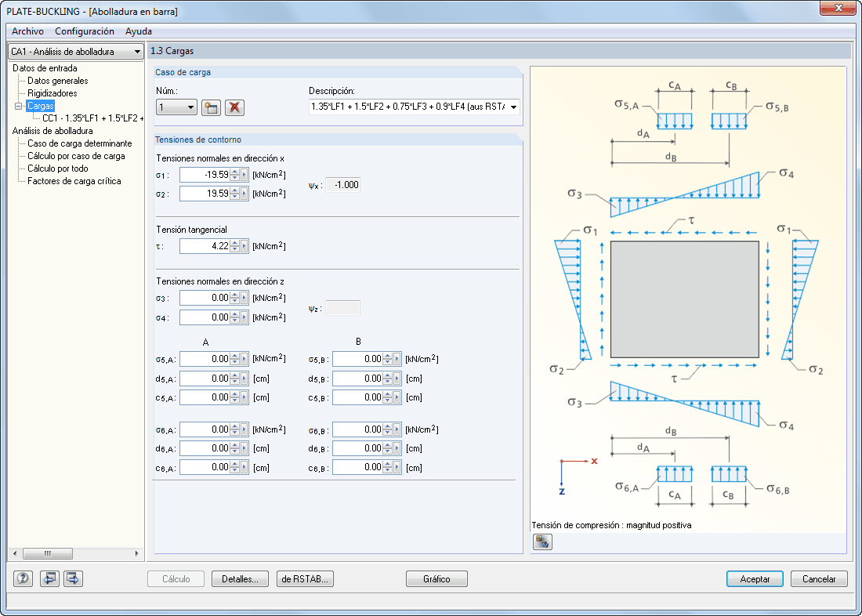The height and width of the screenshot is (616, 862).
Task: Click the d6,A input field
Action: (205, 448)
